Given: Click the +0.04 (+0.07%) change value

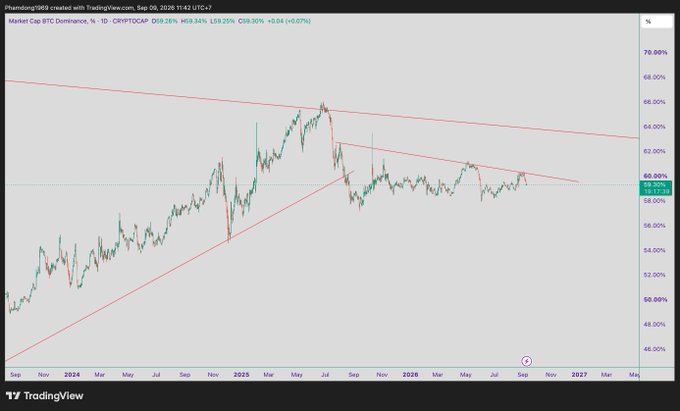Looking at the screenshot, I should point(289,21).
